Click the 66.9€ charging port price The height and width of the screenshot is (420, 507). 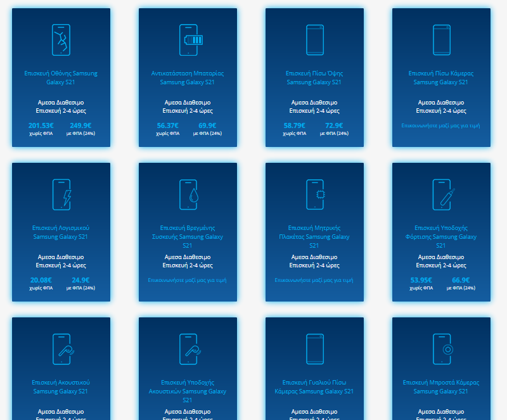(461, 280)
